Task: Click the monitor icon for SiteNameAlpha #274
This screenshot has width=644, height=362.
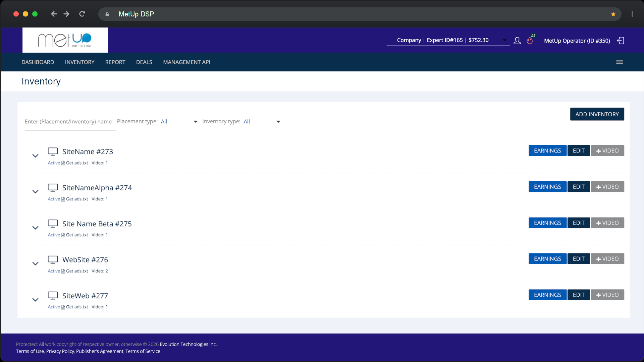Action: tap(53, 188)
